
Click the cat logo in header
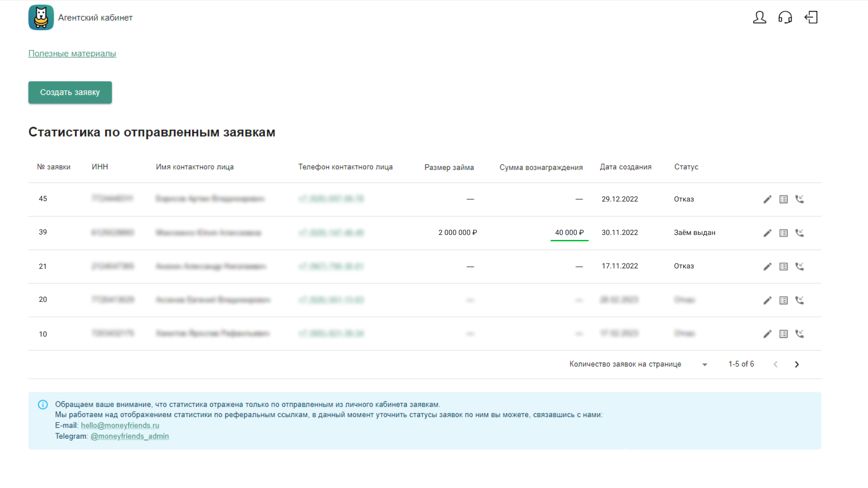(41, 18)
